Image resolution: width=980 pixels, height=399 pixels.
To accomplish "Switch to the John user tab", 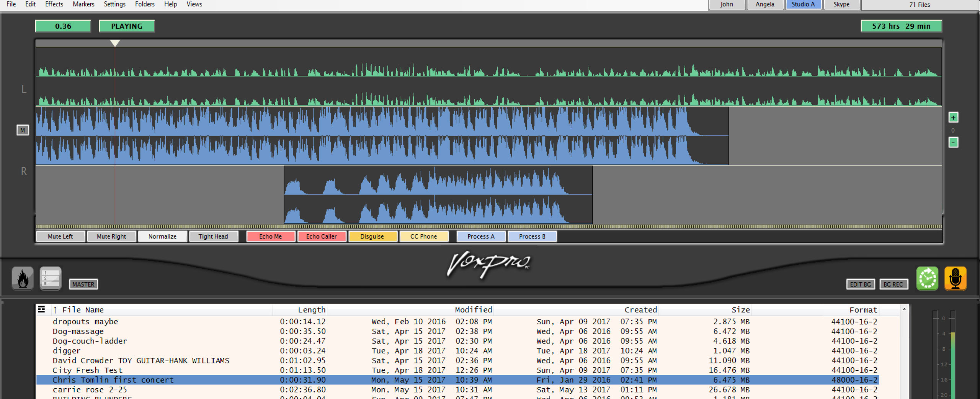I will pyautogui.click(x=727, y=5).
